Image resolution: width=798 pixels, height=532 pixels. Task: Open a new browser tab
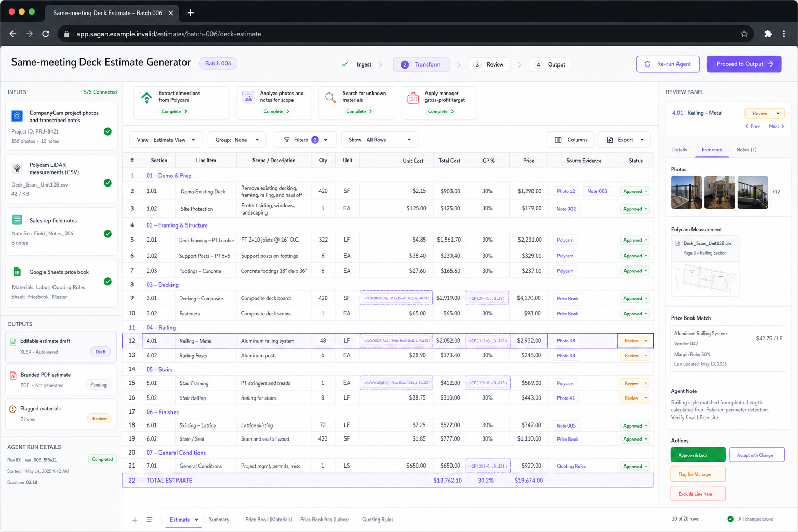[190, 12]
